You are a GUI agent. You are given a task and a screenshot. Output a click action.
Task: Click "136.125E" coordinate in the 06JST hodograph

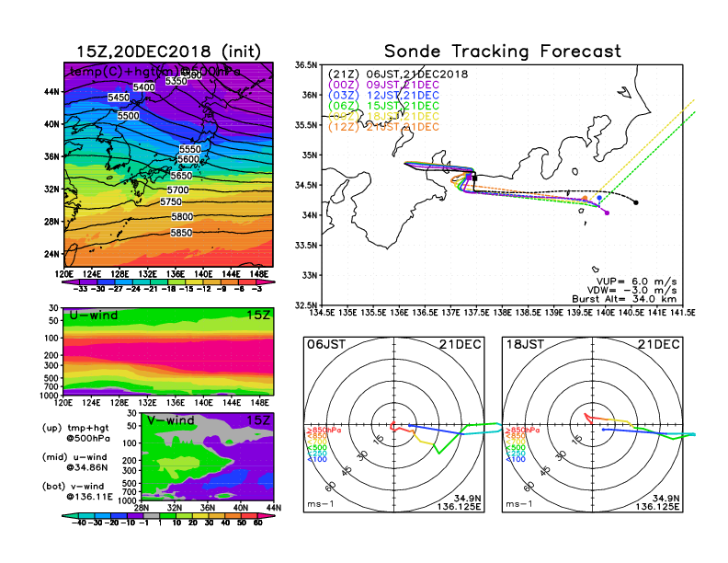459,506
